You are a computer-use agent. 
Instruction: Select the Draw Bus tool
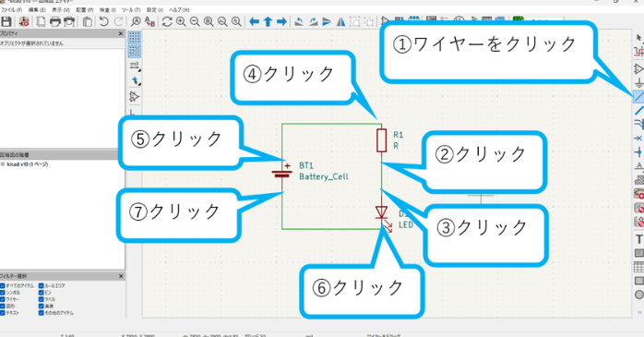point(639,110)
